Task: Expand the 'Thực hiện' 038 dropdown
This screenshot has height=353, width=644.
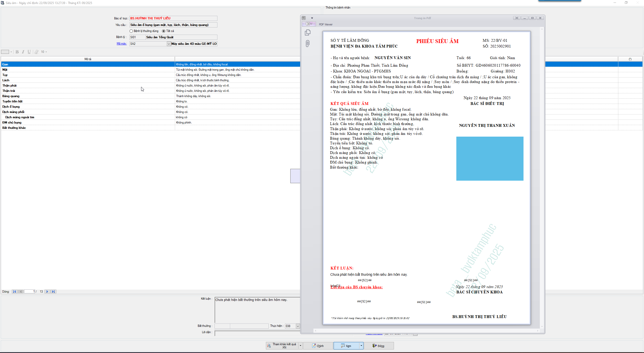Action: (298, 326)
